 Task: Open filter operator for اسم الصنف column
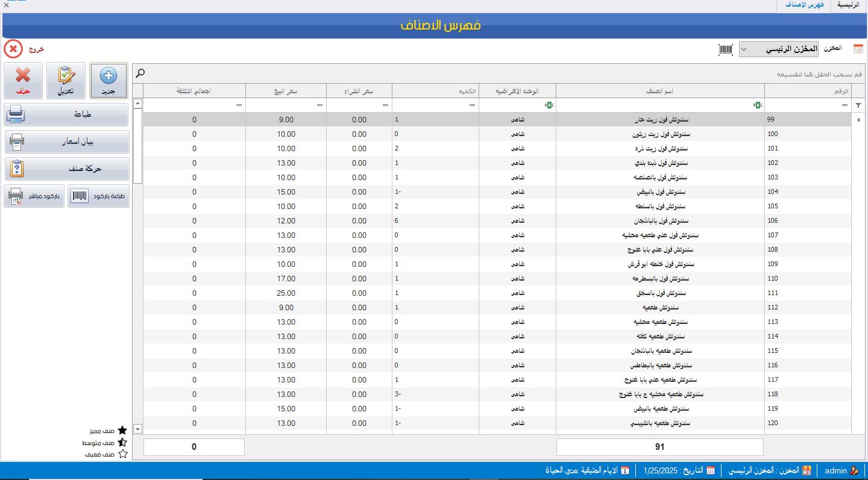757,105
